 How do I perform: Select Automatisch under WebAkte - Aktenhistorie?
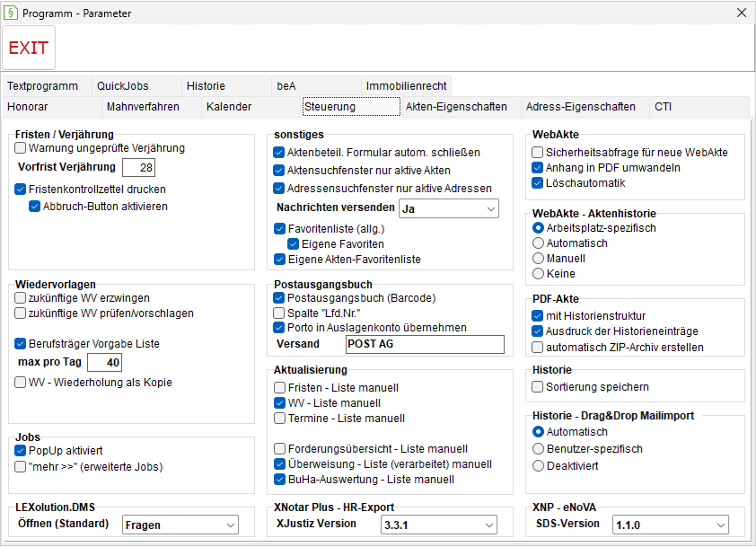tap(538, 243)
